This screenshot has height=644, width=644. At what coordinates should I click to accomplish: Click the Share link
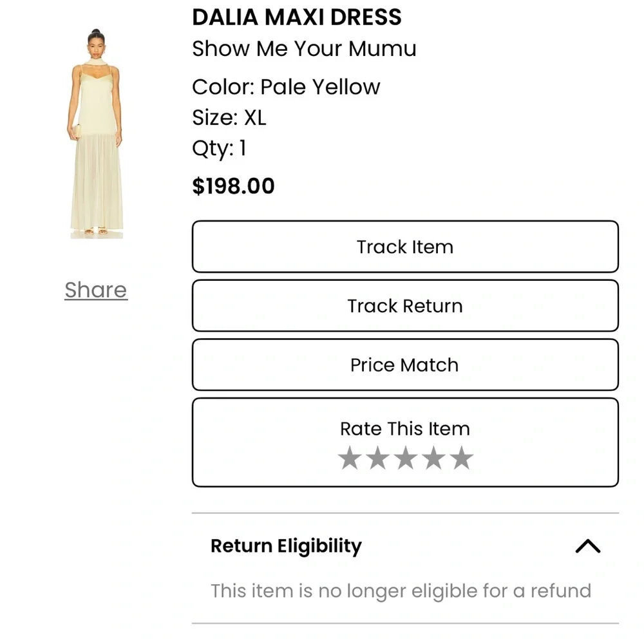(x=95, y=290)
